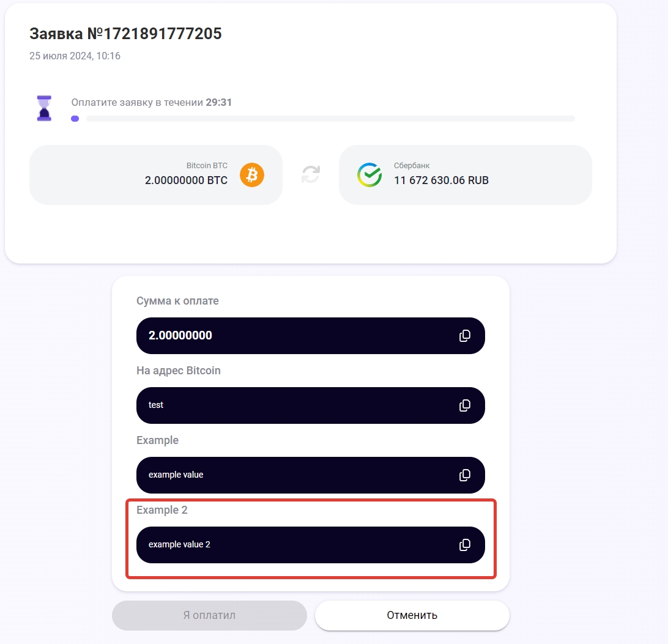Viewport: 668px width, 644px height.
Task: Select the "test" Bitcoin address field
Action: 294,405
